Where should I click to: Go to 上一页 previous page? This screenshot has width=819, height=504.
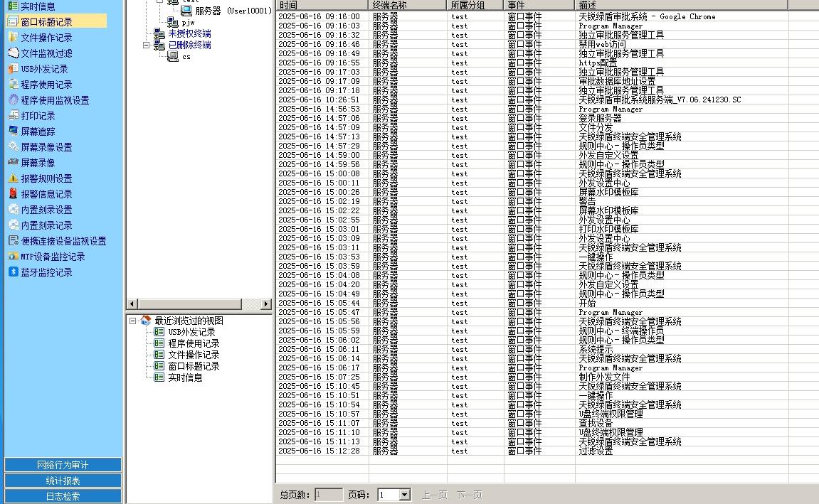(435, 495)
